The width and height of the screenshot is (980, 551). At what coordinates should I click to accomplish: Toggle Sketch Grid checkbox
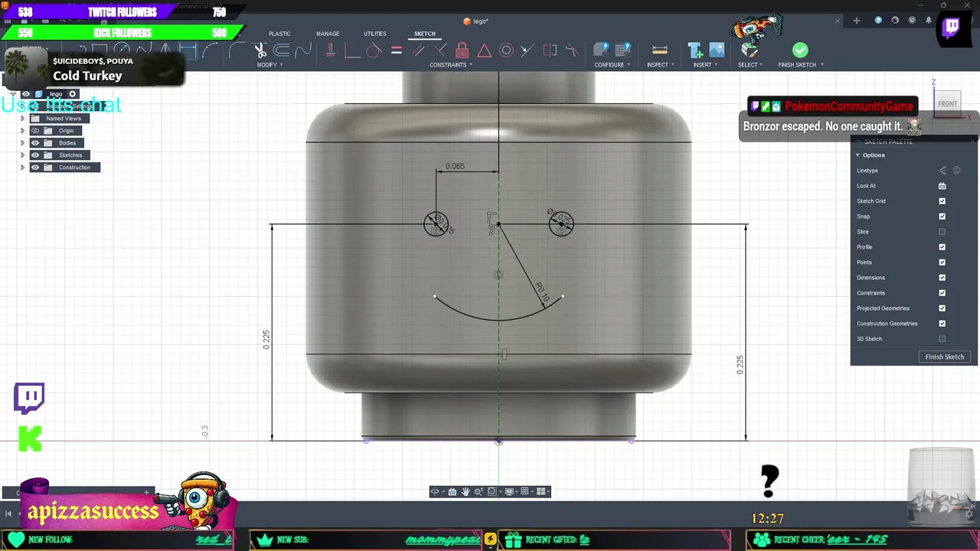pos(942,201)
